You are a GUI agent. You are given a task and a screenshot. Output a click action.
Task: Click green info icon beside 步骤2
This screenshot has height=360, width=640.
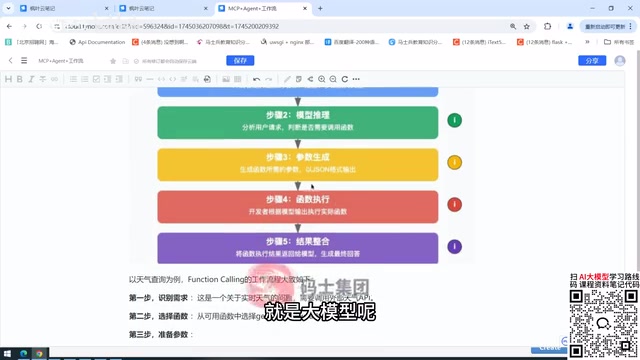[x=454, y=120]
